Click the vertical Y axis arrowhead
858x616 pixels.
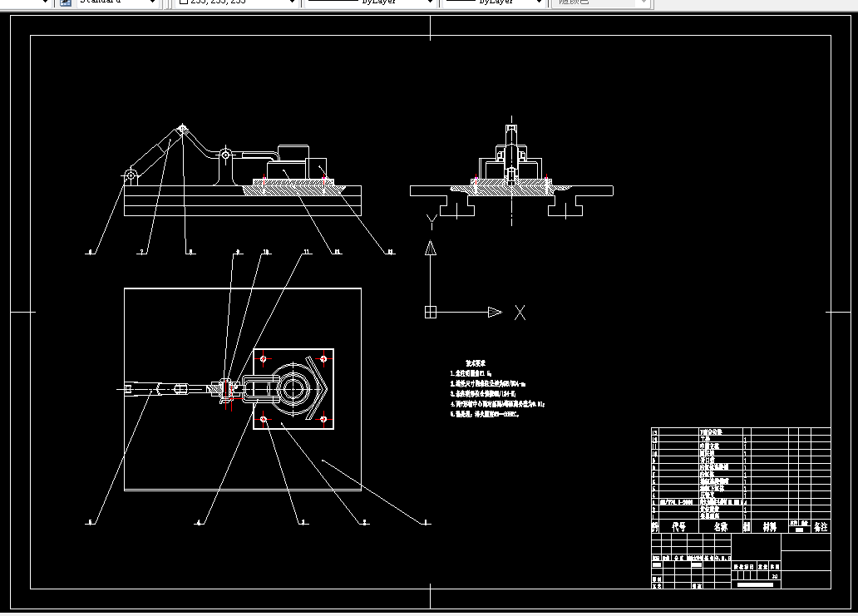[x=431, y=248]
